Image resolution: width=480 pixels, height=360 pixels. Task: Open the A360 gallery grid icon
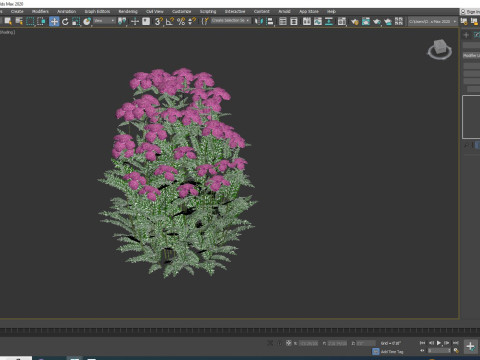(x=399, y=21)
